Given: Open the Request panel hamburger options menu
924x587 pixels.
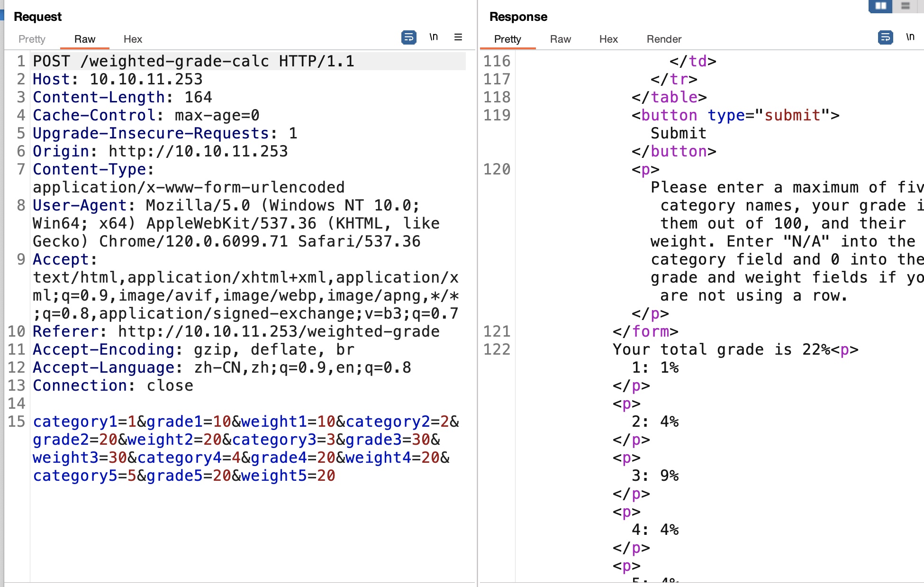Looking at the screenshot, I should (x=458, y=37).
